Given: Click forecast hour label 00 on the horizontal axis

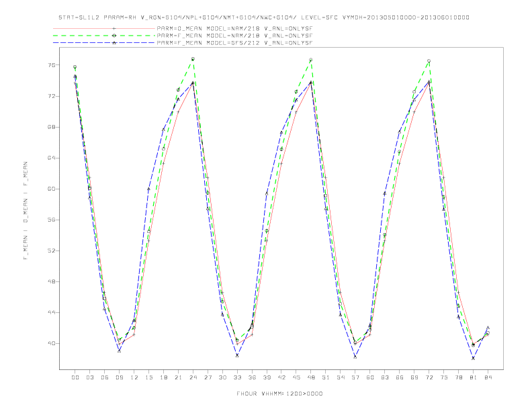Looking at the screenshot, I should click(75, 377).
